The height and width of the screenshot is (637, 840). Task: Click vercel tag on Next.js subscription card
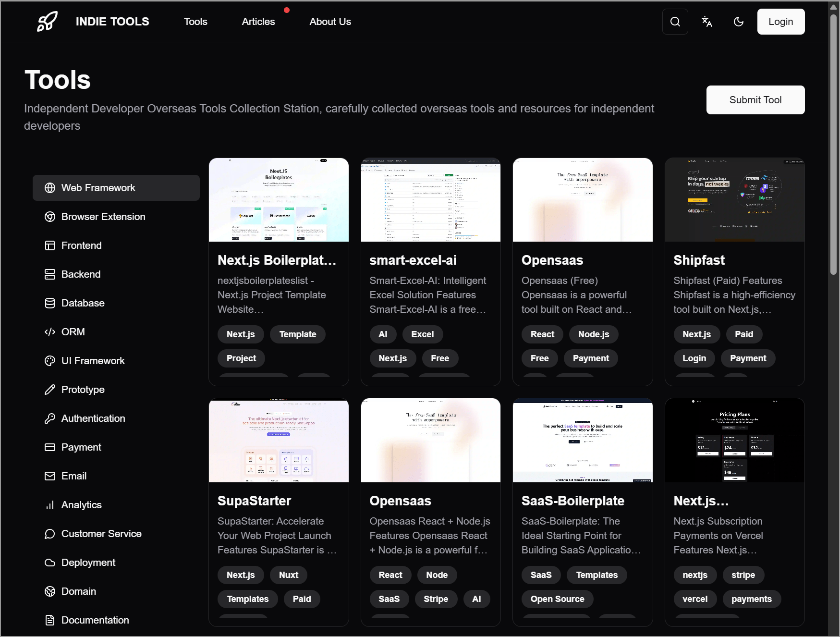(695, 599)
